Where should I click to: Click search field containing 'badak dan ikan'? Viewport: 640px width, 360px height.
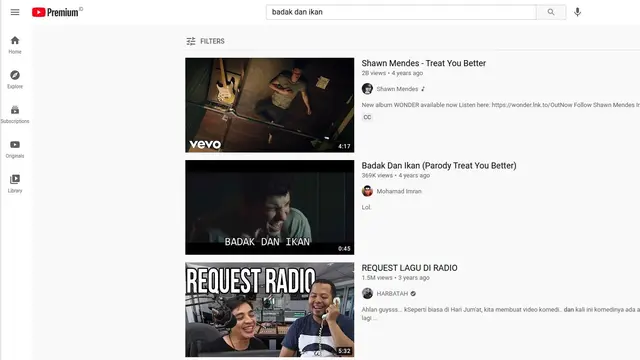[x=401, y=12]
